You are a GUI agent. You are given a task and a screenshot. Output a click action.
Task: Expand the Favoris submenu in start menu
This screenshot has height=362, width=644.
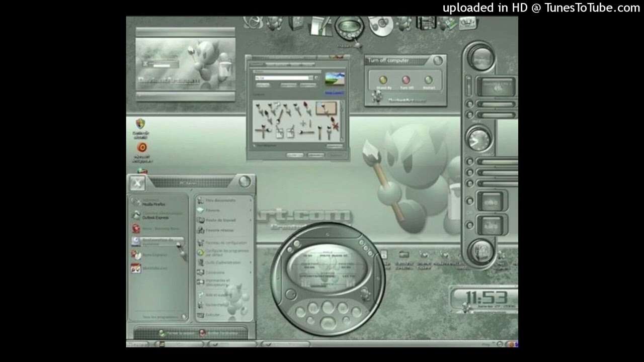(x=224, y=210)
